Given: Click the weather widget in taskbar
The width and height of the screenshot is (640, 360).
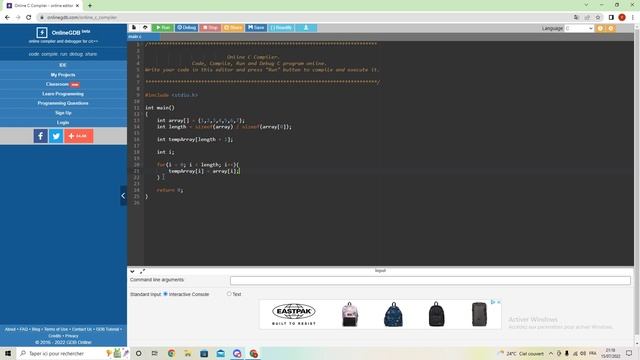Looking at the screenshot, I should 521,353.
